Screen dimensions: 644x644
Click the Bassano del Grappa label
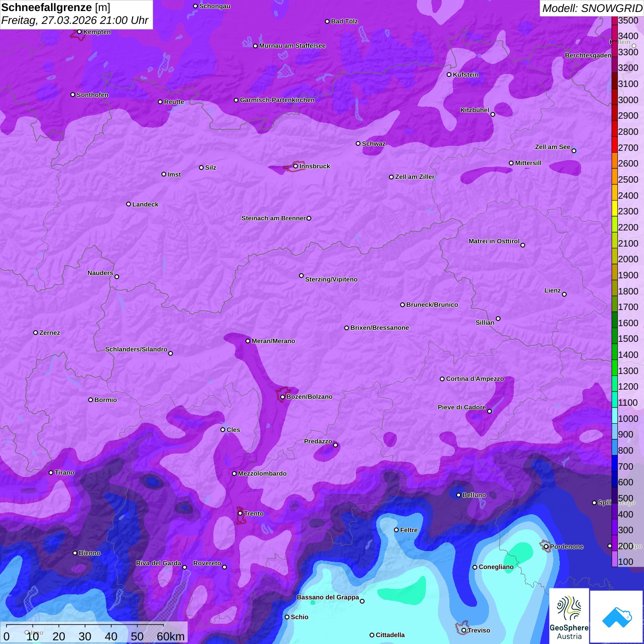[328, 597]
